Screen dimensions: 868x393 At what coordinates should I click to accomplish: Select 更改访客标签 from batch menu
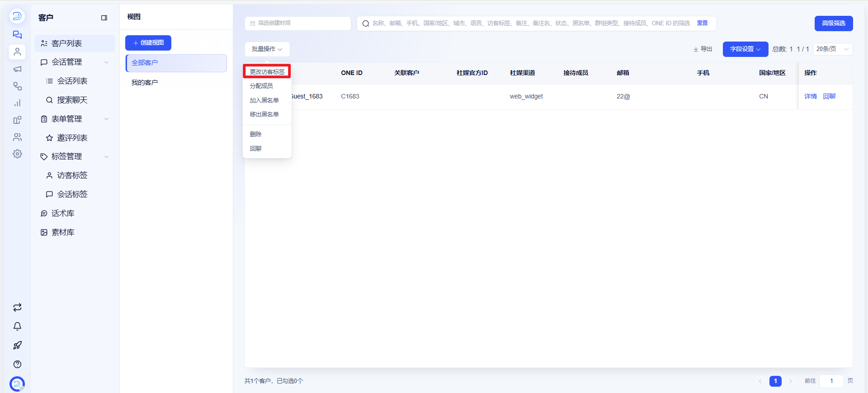(x=267, y=72)
